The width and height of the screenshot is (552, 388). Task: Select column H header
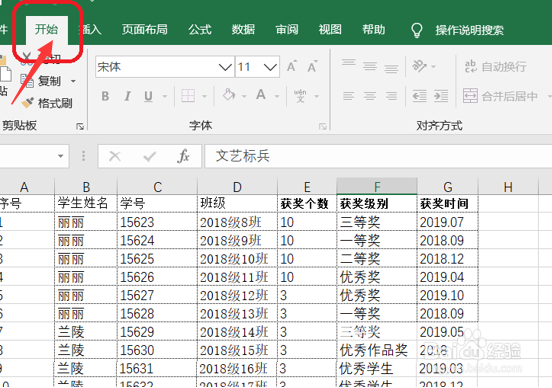coord(508,187)
